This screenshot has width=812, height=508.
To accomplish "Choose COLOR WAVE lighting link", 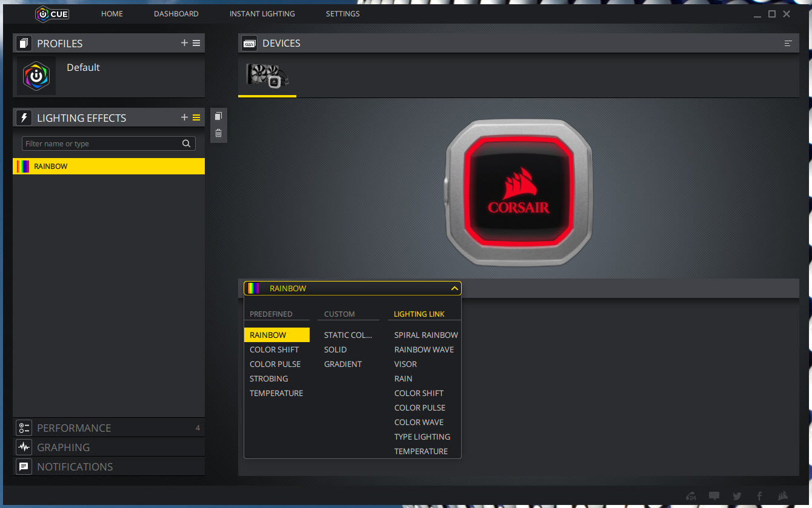I will tap(419, 422).
